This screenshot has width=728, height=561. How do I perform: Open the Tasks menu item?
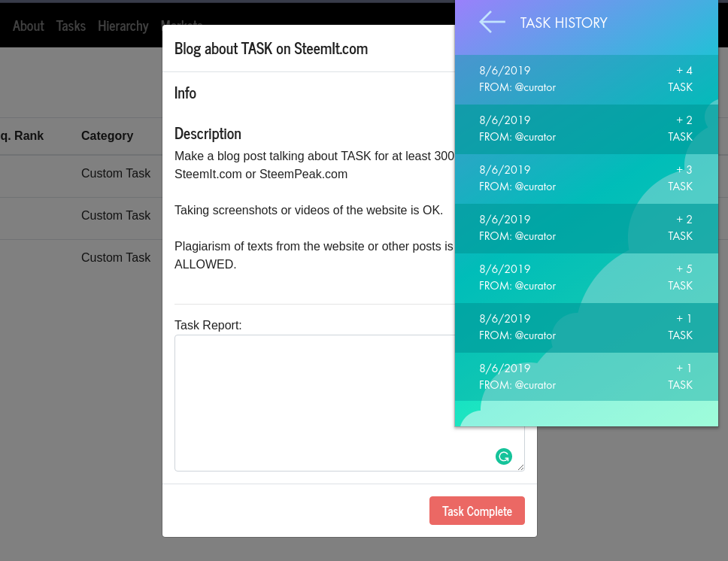71,26
